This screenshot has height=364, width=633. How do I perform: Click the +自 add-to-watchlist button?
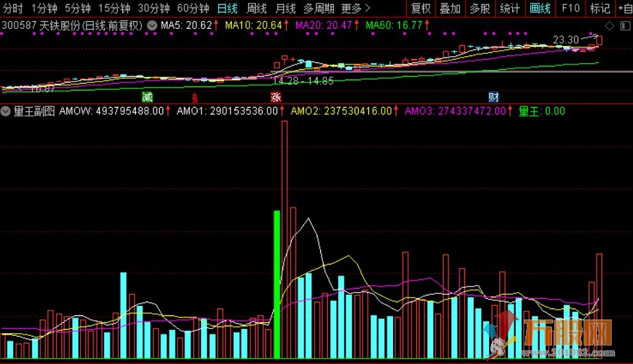tap(625, 8)
